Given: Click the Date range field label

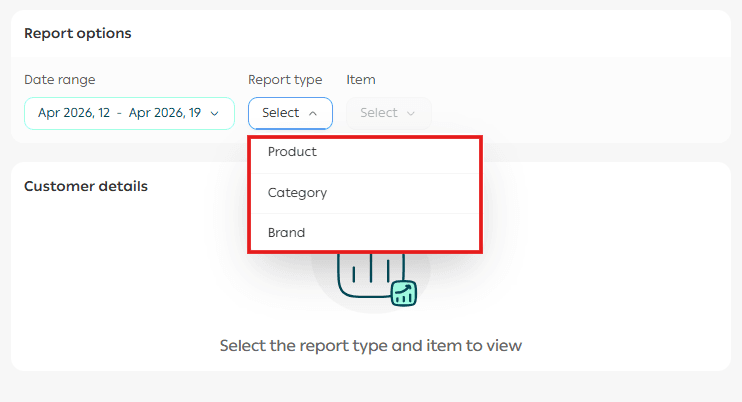Looking at the screenshot, I should (x=59, y=79).
